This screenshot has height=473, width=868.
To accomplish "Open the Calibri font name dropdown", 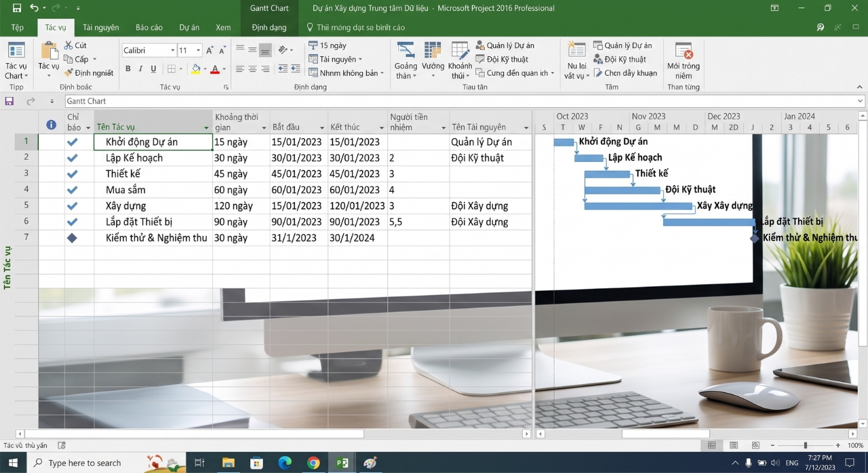I will (x=172, y=50).
